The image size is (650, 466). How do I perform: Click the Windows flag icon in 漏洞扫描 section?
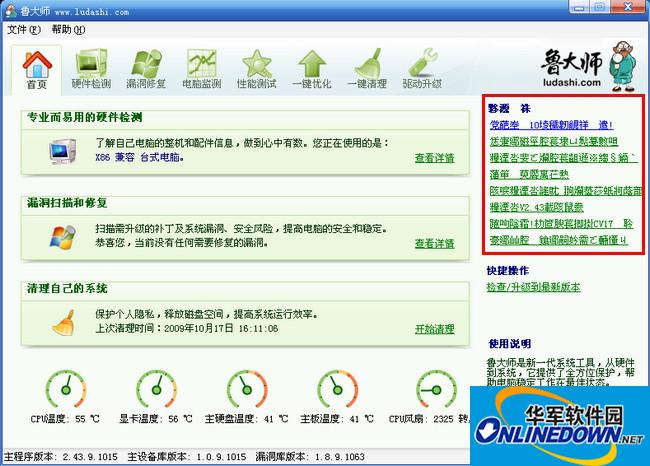(63, 237)
